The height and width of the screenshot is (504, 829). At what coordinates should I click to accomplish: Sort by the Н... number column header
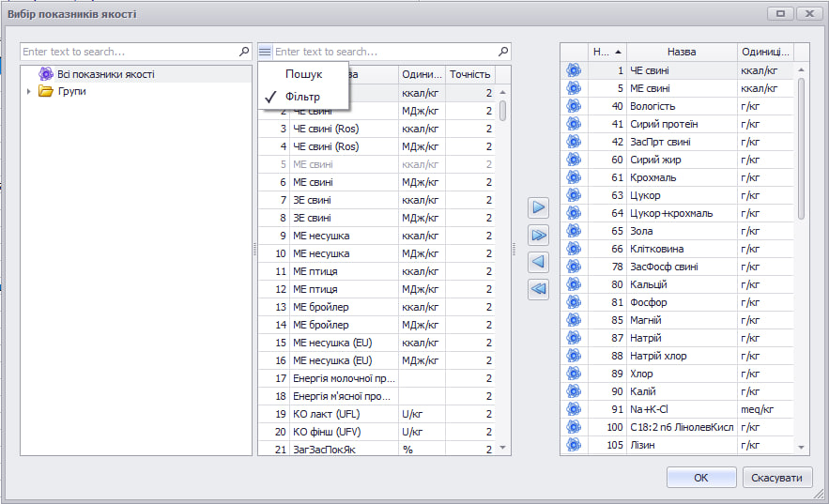tap(606, 52)
